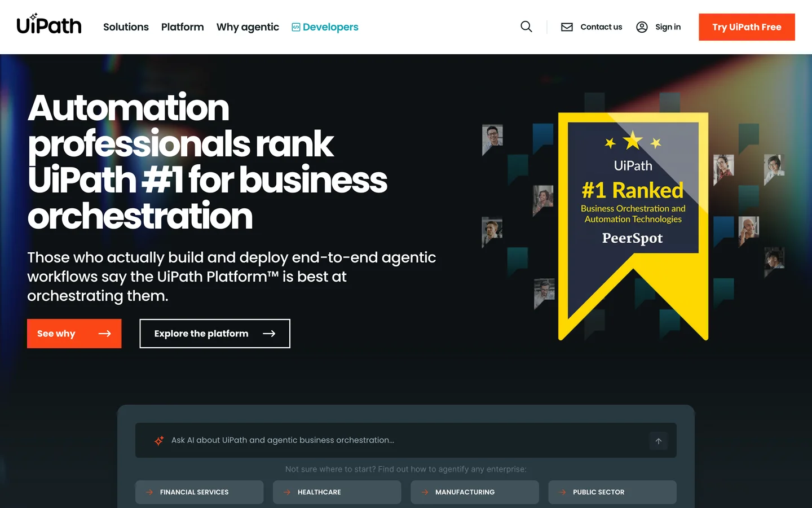This screenshot has height=508, width=812.
Task: Click the UiPath logo
Action: pyautogui.click(x=49, y=24)
